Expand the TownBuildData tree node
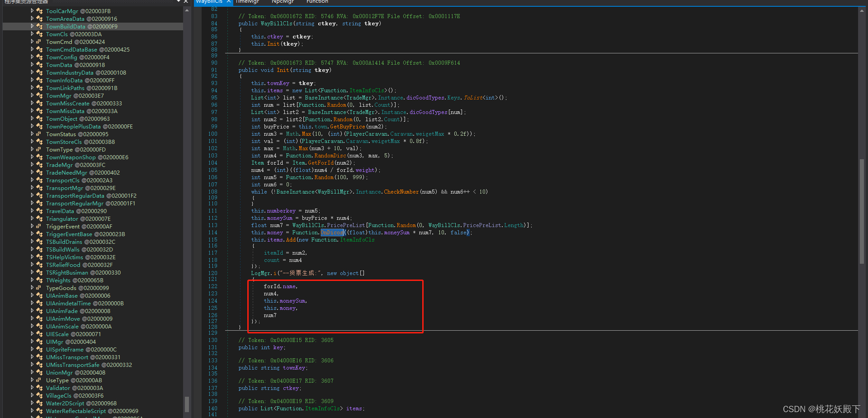Image resolution: width=868 pixels, height=418 pixels. (32, 26)
